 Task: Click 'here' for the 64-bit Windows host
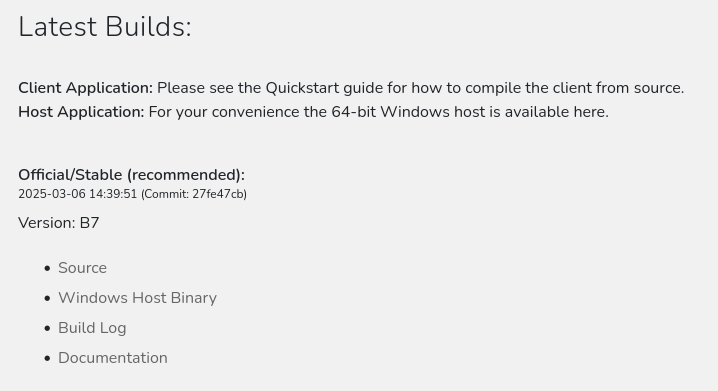[589, 112]
